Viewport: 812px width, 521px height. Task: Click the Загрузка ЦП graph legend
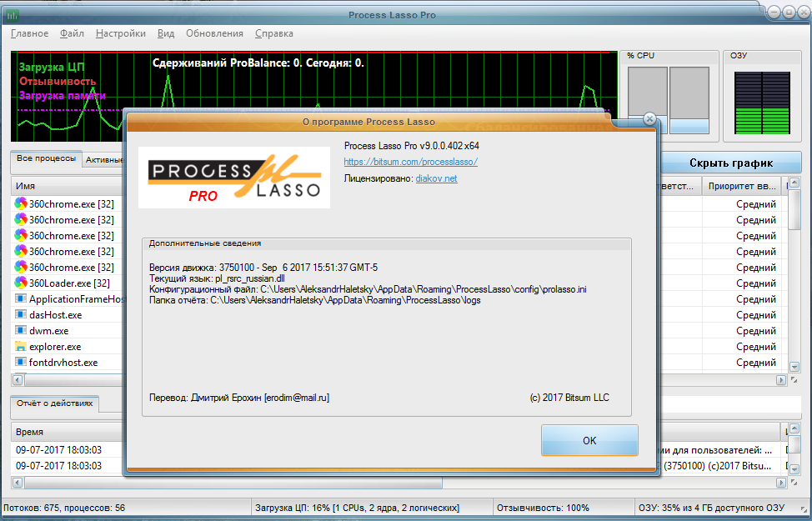51,68
